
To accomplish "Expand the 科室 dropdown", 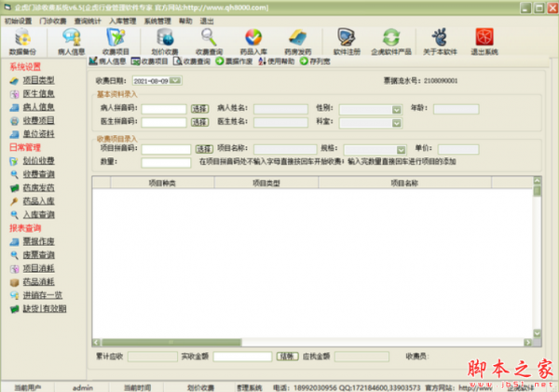I will coord(397,123).
